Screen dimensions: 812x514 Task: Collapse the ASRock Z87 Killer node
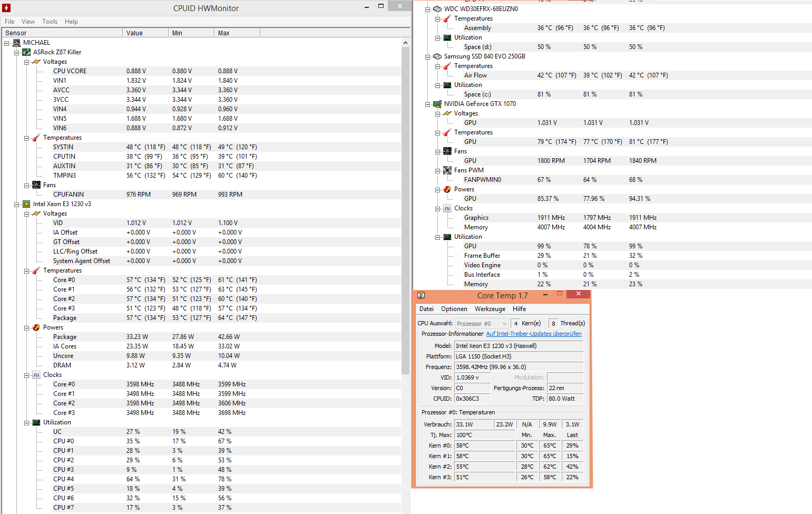coord(17,52)
